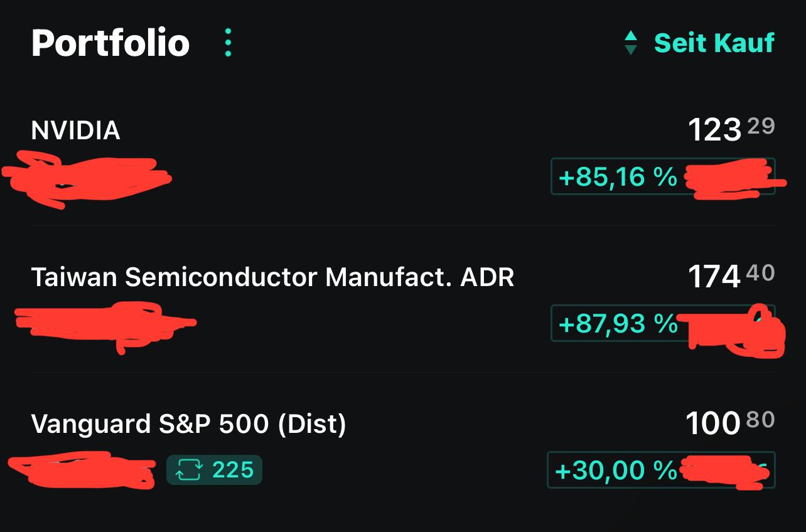Screen dimensions: 806x532
Task: Open Taiwan Semiconductor Manufact. ADR position
Action: (x=272, y=277)
